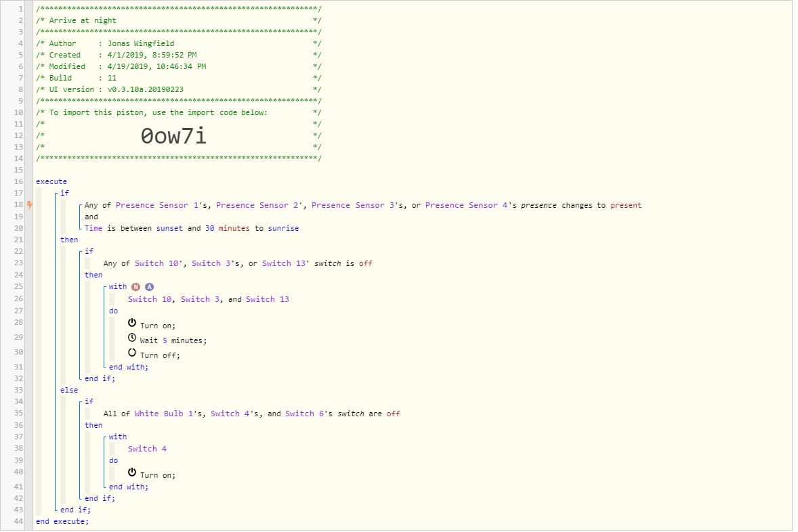Image resolution: width=798 pixels, height=532 pixels.
Task: Click 'Switch 4' in the line 35 condition
Action: click(x=230, y=414)
